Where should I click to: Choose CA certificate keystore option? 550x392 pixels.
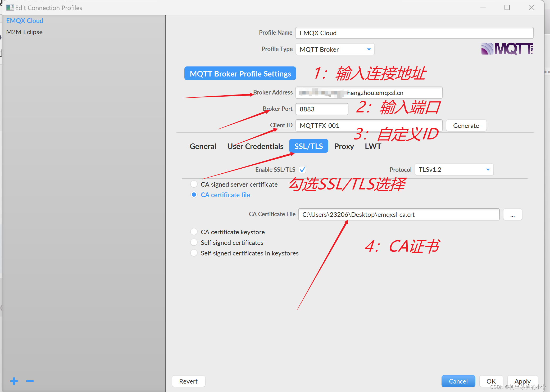(194, 232)
